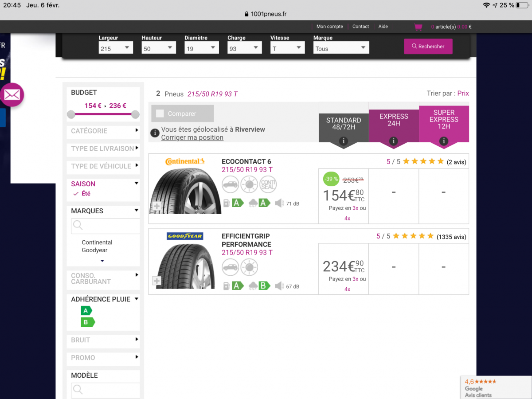
Task: Click the Marques search input field
Action: [x=106, y=226]
